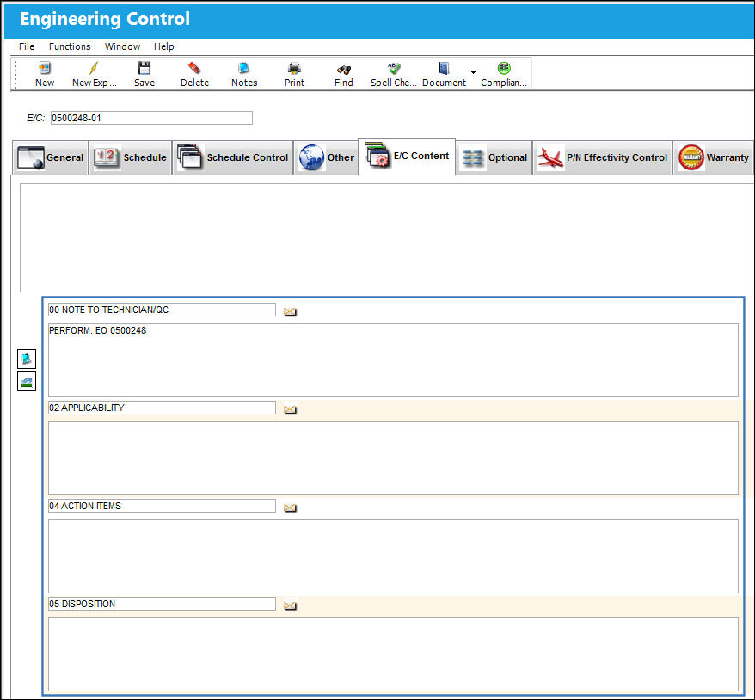Click the picture icon button on left side
Image resolution: width=755 pixels, height=700 pixels.
coord(27,382)
